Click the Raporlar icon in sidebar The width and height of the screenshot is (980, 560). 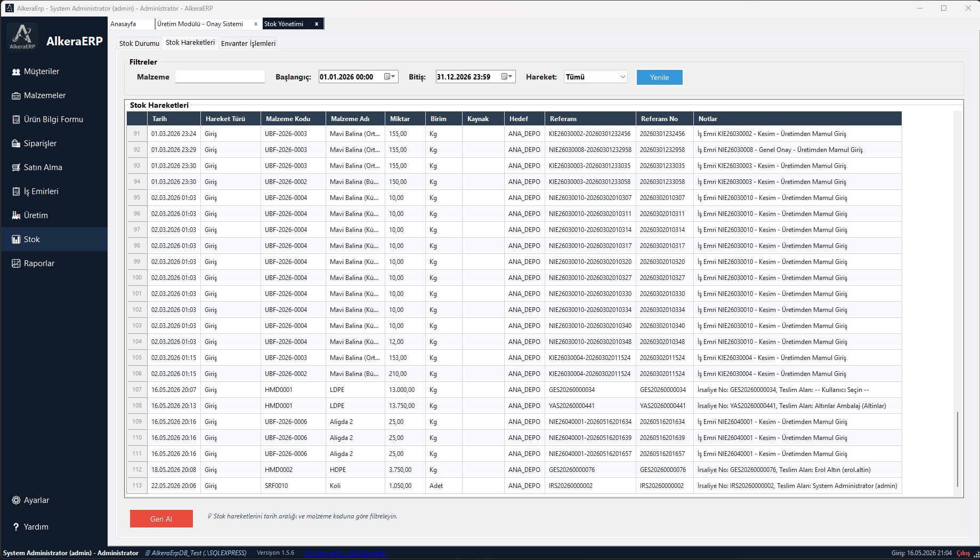(x=16, y=263)
